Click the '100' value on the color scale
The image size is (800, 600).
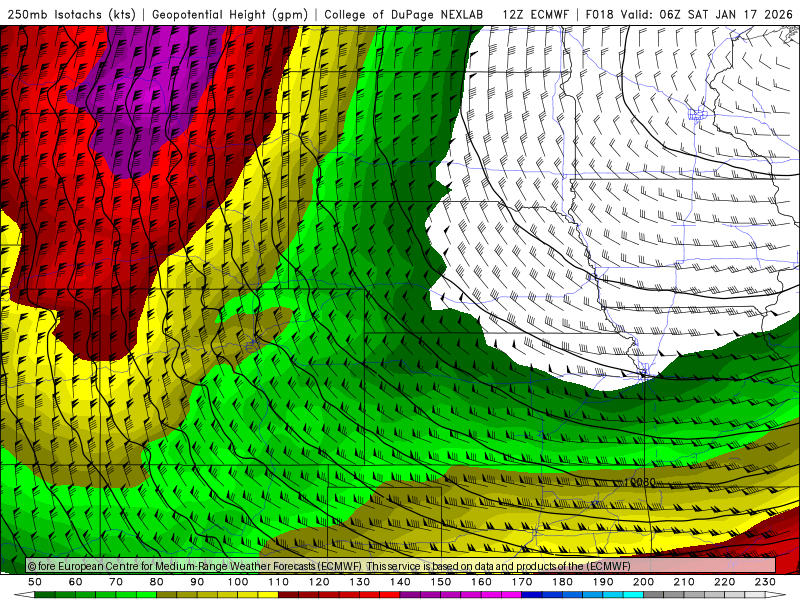238,582
